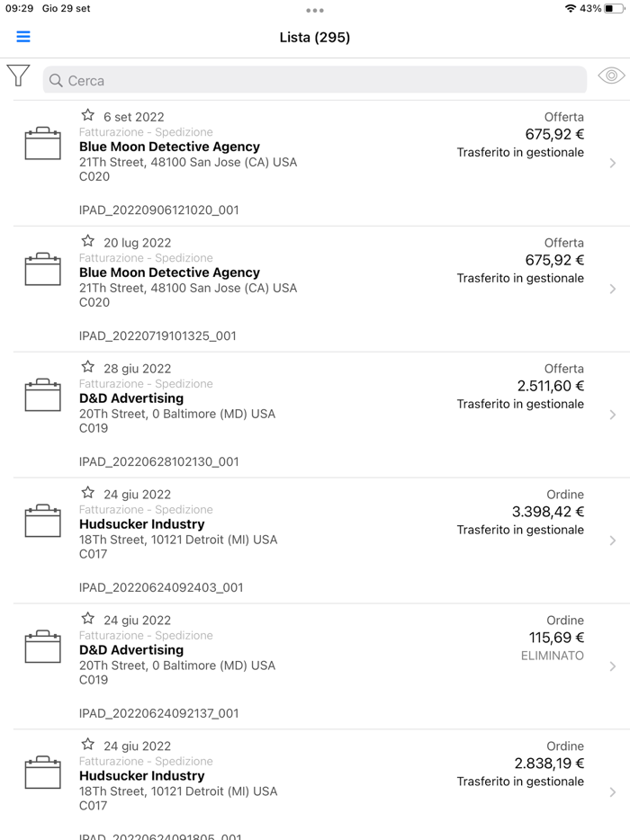The image size is (630, 840).
Task: Select the briefcase icon beside Hudsucker Industry's 3.398,42 € order
Action: (x=42, y=522)
